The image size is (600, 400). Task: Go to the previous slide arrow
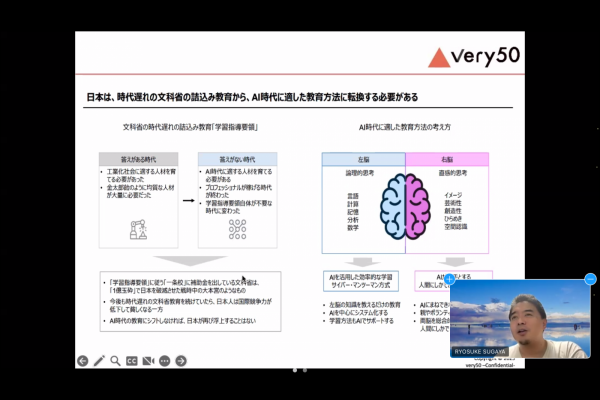[83, 360]
